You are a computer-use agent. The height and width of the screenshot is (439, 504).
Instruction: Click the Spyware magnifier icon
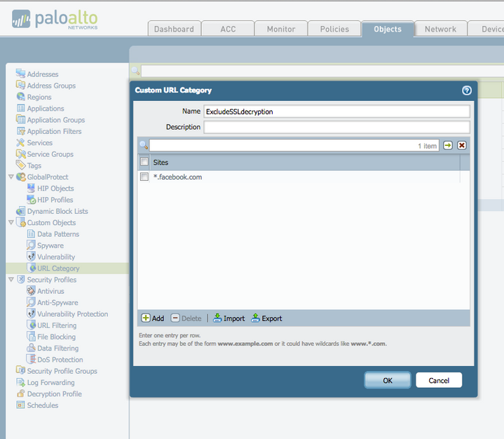pyautogui.click(x=31, y=245)
